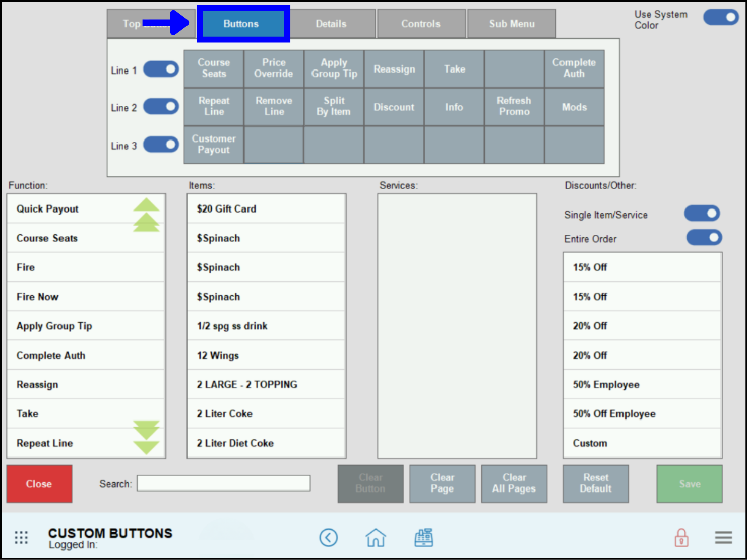Click Clear All Pages
This screenshot has height=560, width=748.
pyautogui.click(x=514, y=483)
